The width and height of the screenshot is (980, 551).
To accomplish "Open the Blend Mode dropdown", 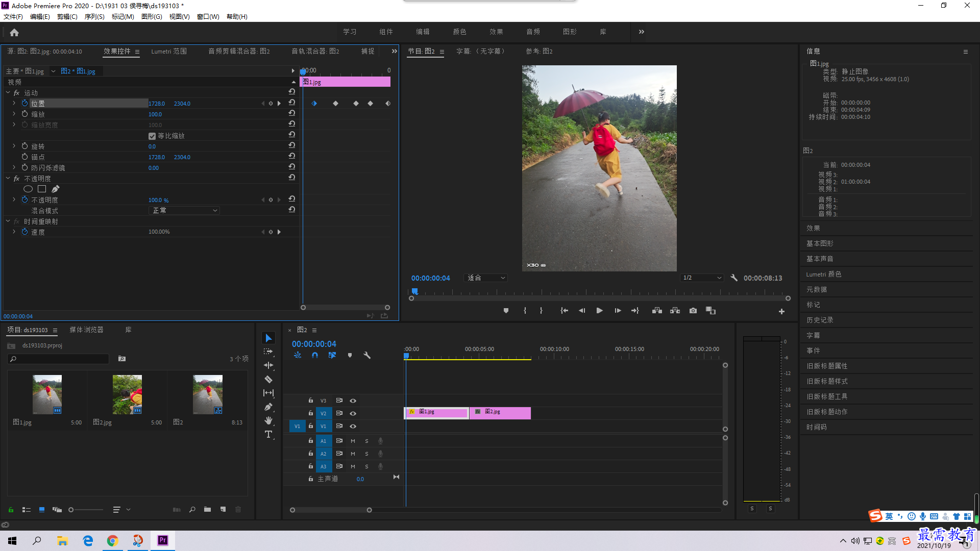I will 184,210.
